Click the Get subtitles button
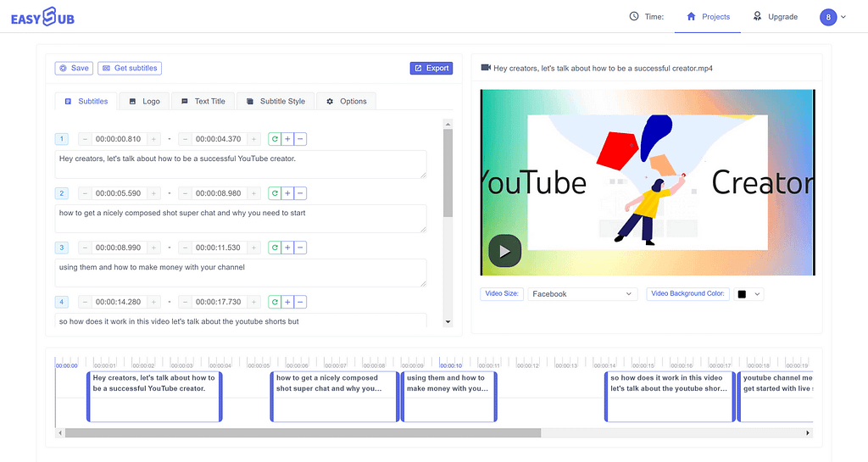Screen dimensions: 868x462 click(130, 68)
